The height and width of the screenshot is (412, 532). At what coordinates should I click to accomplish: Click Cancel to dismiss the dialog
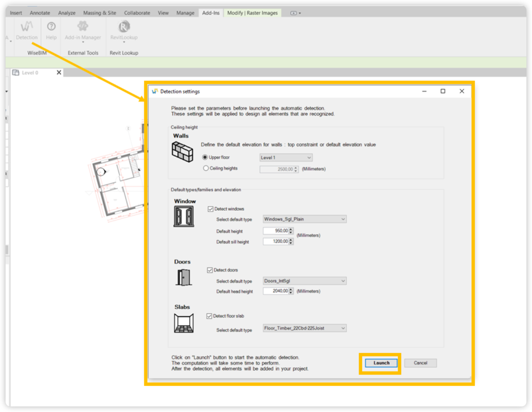click(x=420, y=363)
